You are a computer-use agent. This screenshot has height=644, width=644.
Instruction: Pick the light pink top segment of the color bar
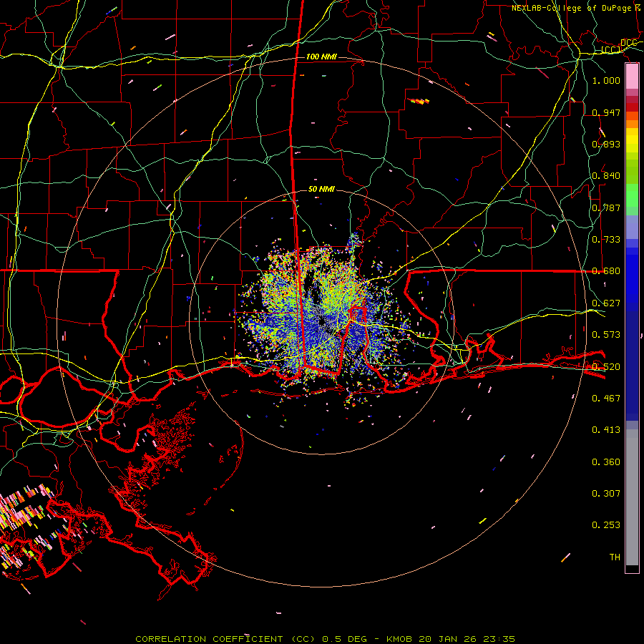point(632,76)
